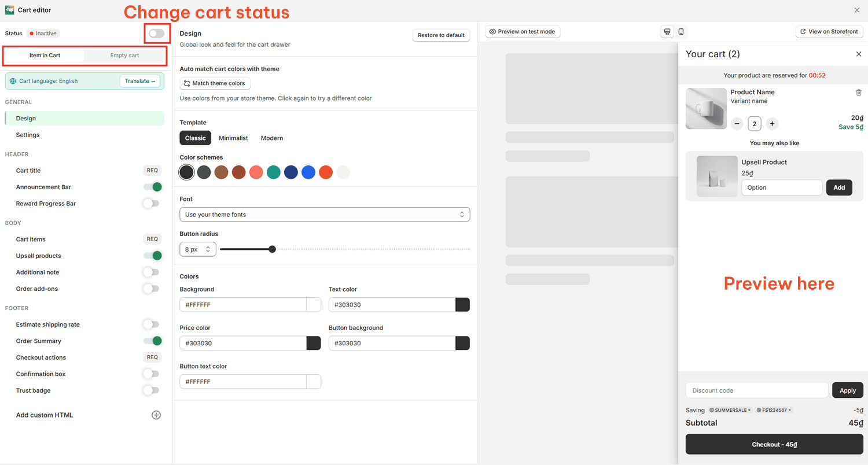868x465 pixels.
Task: Click the Button radius slider handle
Action: (273, 249)
